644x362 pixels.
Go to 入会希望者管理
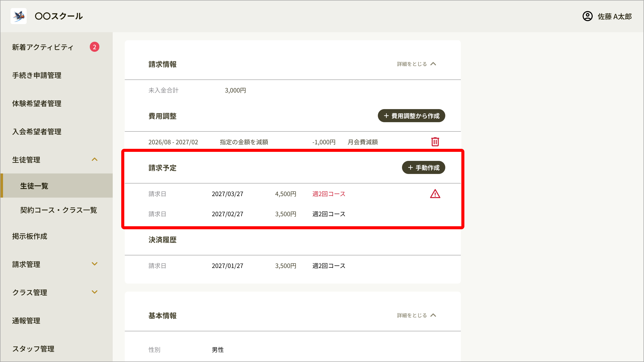37,131
